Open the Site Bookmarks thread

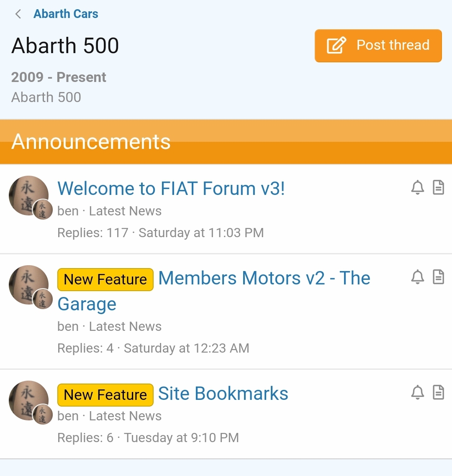tap(223, 394)
